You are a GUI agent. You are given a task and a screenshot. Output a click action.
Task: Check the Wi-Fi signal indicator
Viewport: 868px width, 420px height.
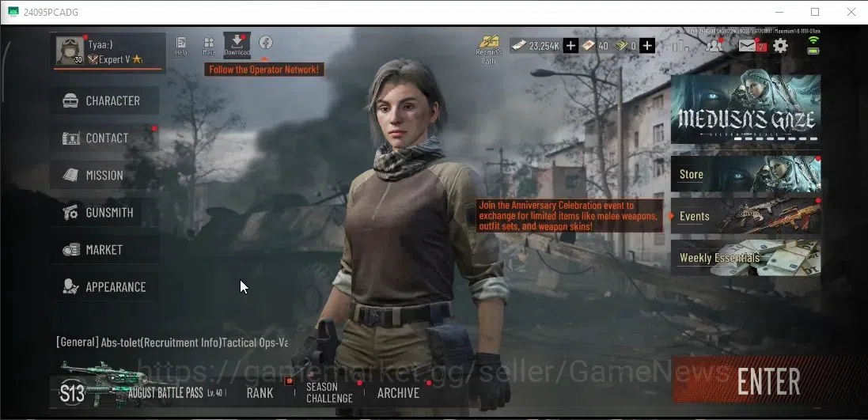click(x=813, y=40)
